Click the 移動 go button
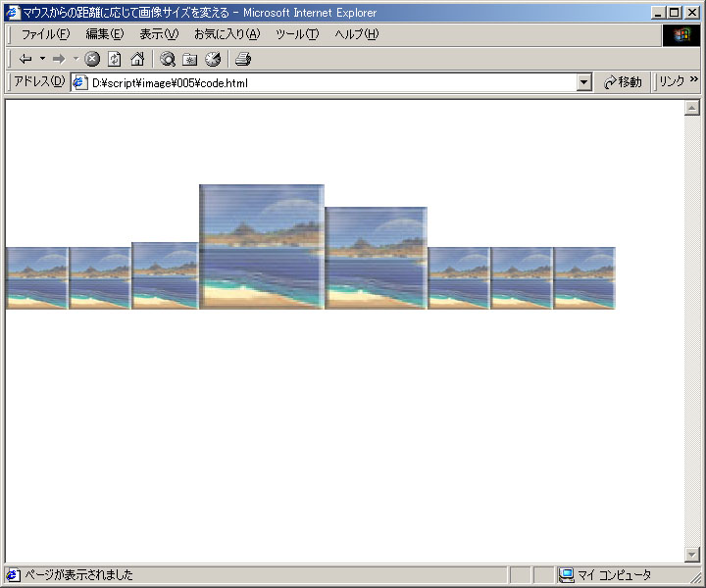Screen dimensions: 706x588 (624, 82)
